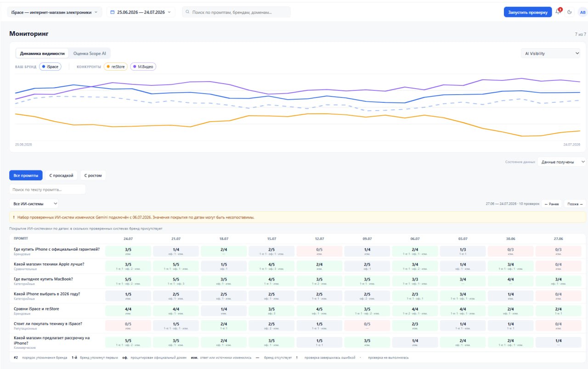
Task: Select the Все промпты filter
Action: pos(26,175)
